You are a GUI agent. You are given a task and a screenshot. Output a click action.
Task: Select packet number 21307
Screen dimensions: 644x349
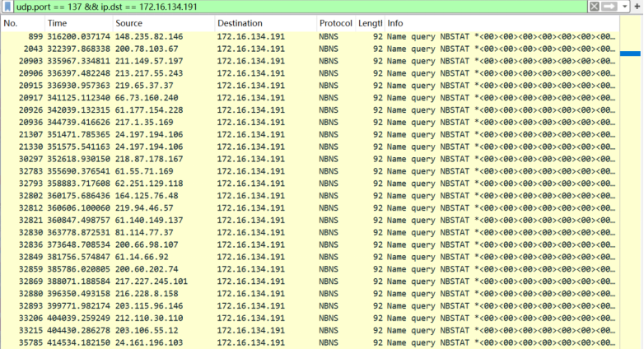point(30,135)
